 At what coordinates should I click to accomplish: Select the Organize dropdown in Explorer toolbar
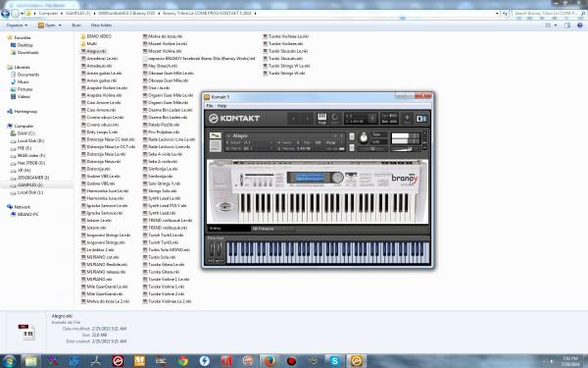[x=17, y=26]
